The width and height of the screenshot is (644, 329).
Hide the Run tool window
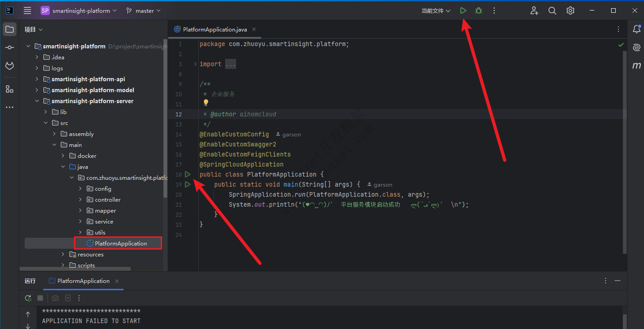click(618, 281)
